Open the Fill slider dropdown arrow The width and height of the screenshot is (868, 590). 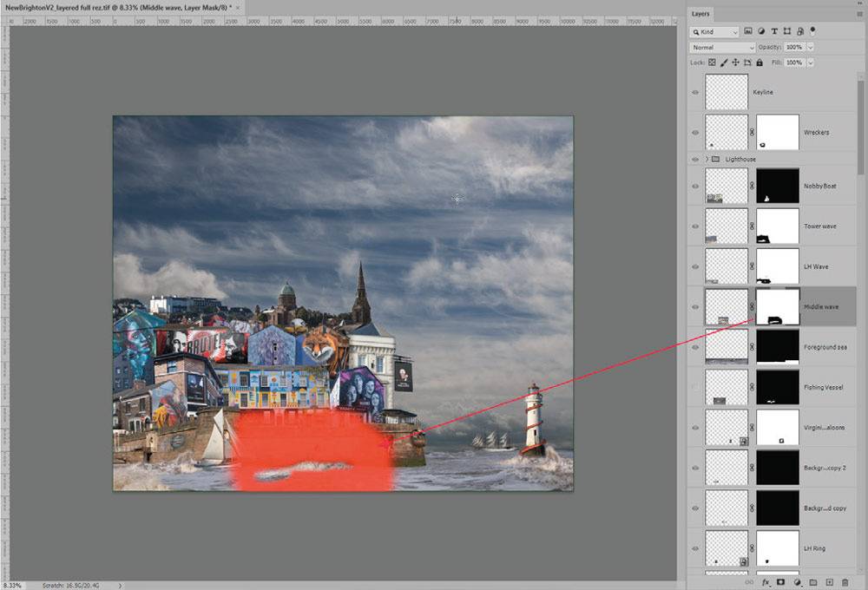811,62
